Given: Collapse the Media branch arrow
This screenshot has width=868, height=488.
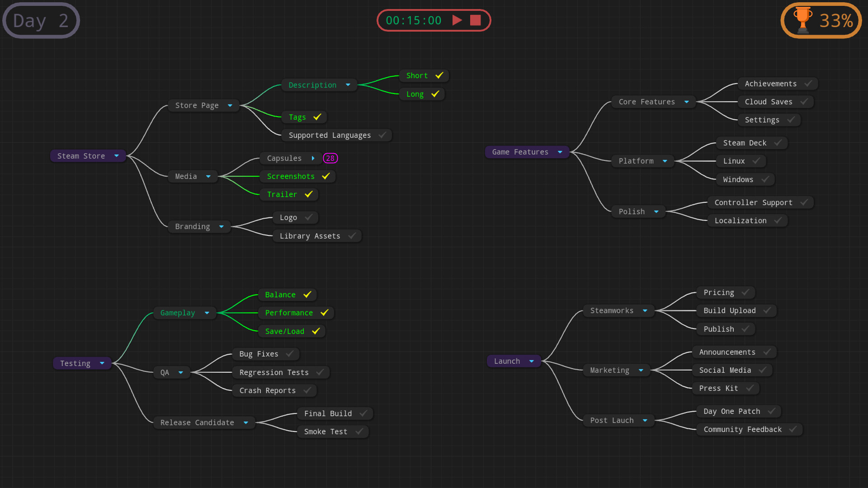Looking at the screenshot, I should click(208, 176).
